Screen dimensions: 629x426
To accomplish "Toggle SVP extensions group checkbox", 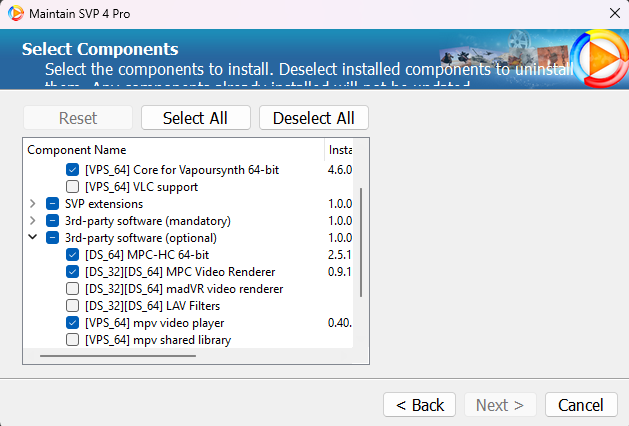I will (53, 204).
